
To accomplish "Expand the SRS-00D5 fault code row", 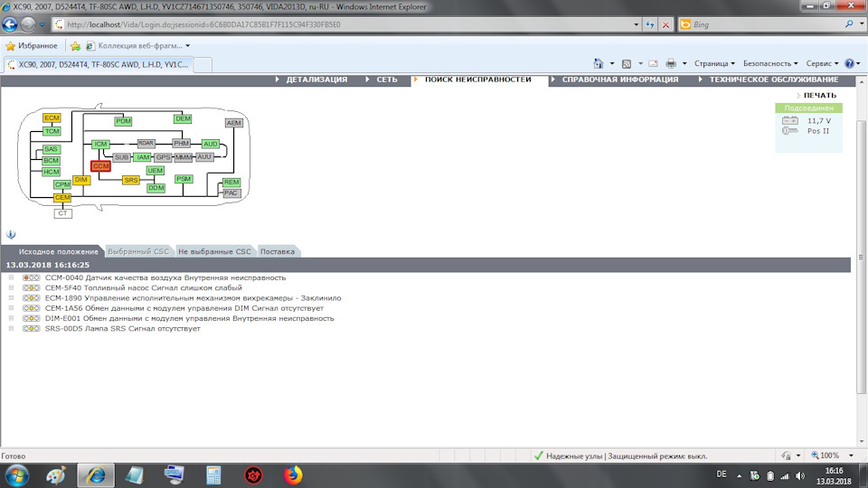I will click(x=11, y=329).
